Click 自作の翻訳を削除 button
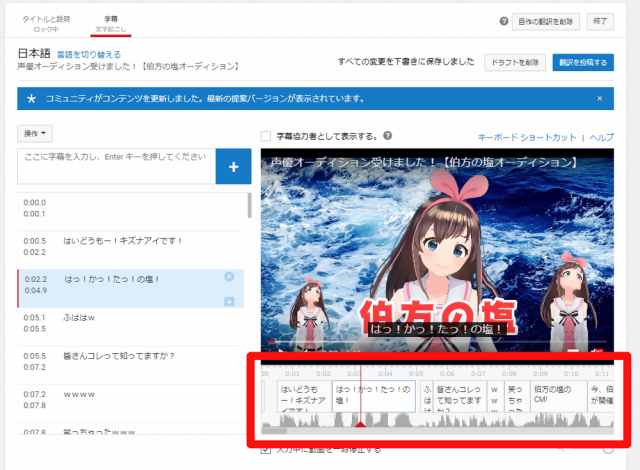Image resolution: width=640 pixels, height=470 pixels. [546, 21]
